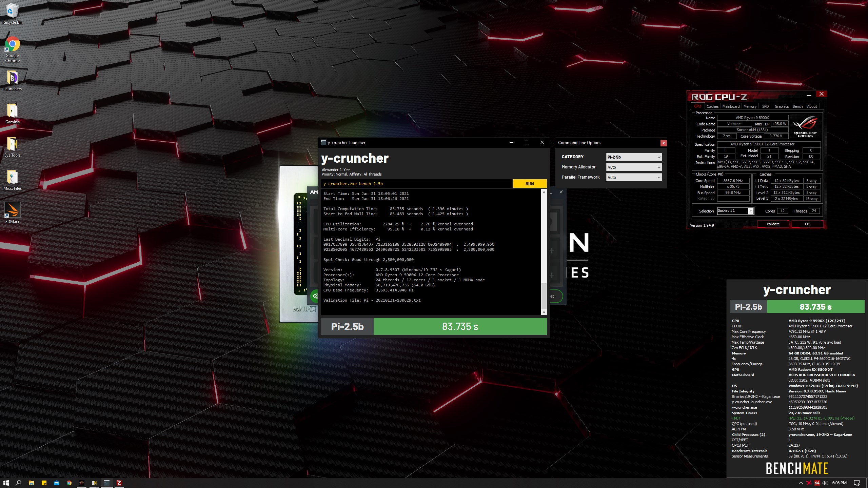This screenshot has height=488, width=868.
Task: Click the up arrow of output scrollbar
Action: click(544, 192)
